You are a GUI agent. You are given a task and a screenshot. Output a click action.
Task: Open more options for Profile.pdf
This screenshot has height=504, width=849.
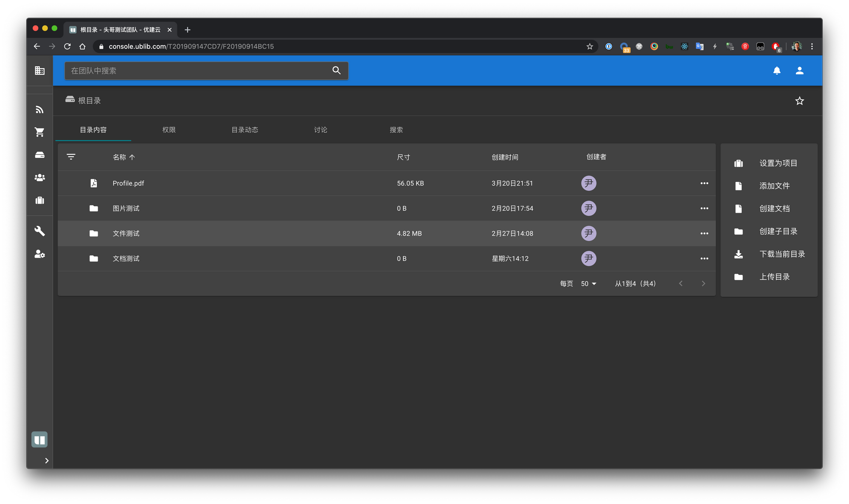coord(704,183)
